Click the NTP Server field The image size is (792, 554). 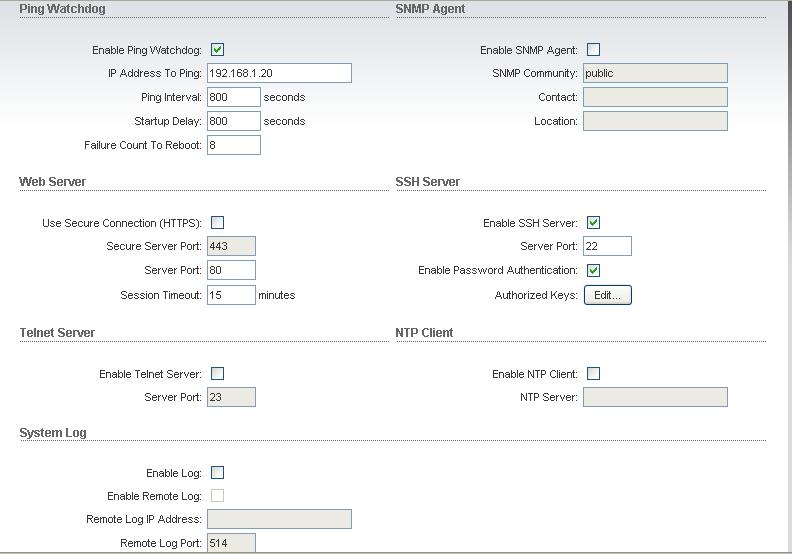(655, 397)
